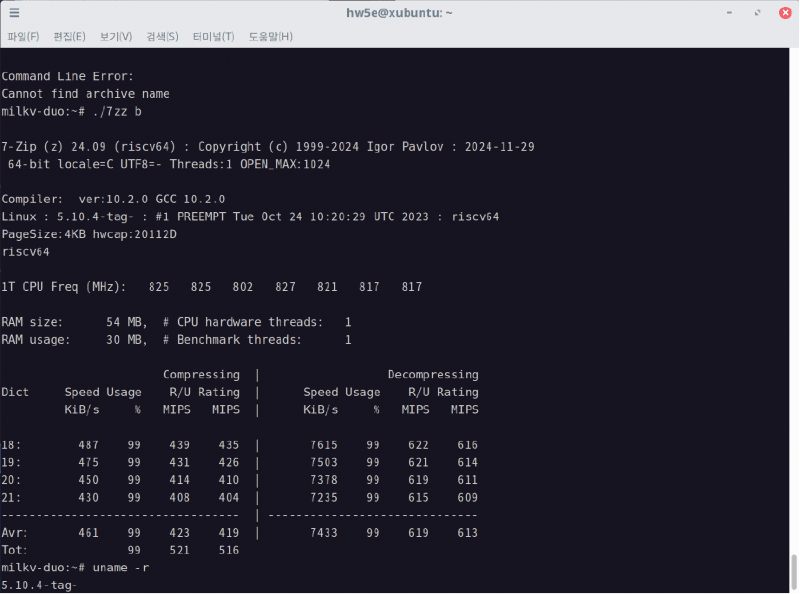Close the terminal with the red button

click(x=785, y=13)
